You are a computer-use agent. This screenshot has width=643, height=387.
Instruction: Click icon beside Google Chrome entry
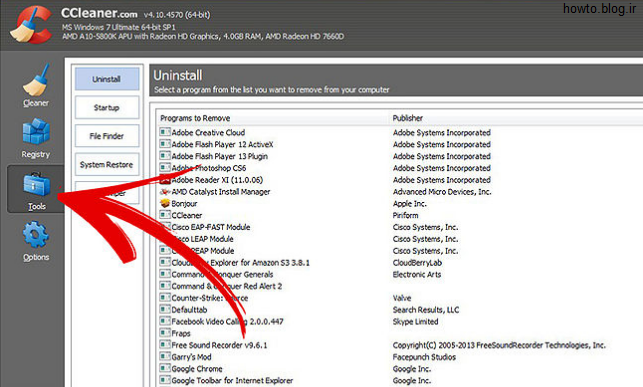165,369
